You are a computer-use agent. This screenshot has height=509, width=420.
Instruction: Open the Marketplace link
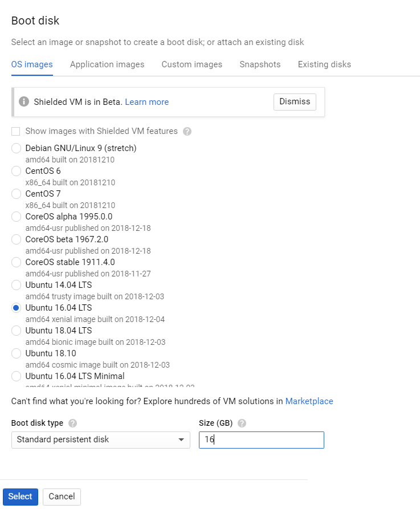[x=309, y=401]
